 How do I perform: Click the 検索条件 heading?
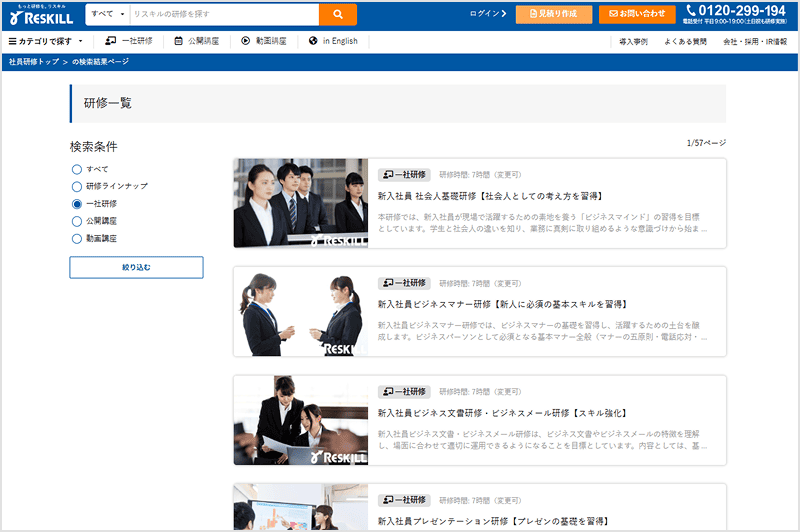point(93,147)
